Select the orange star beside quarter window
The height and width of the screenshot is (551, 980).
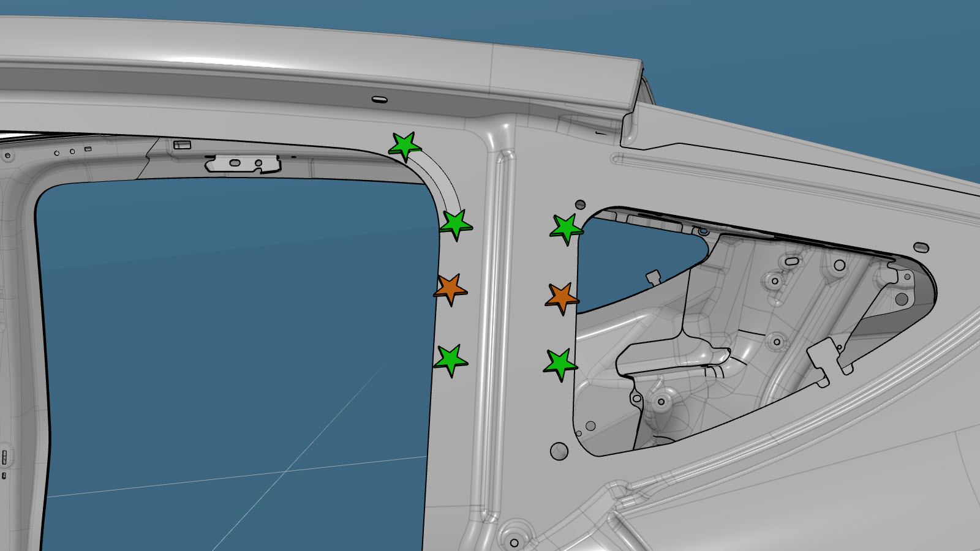[561, 298]
